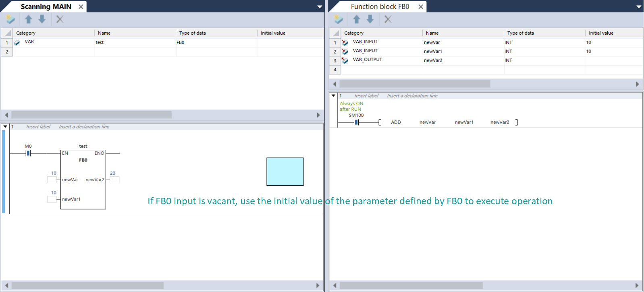Click Insert a declaration line in FB0 network

[412, 96]
